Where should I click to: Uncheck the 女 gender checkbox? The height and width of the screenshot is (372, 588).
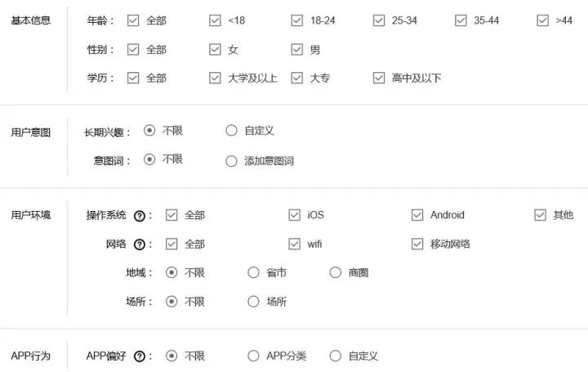[215, 50]
